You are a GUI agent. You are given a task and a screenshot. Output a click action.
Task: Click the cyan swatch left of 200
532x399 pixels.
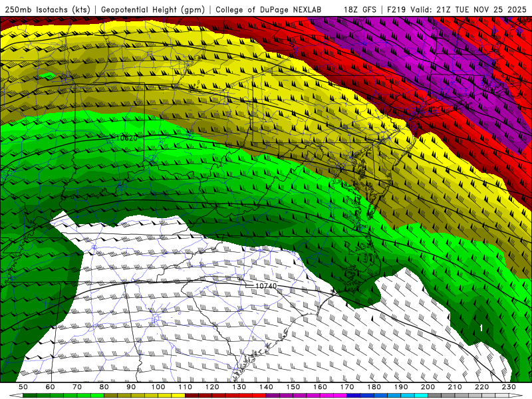point(421,396)
